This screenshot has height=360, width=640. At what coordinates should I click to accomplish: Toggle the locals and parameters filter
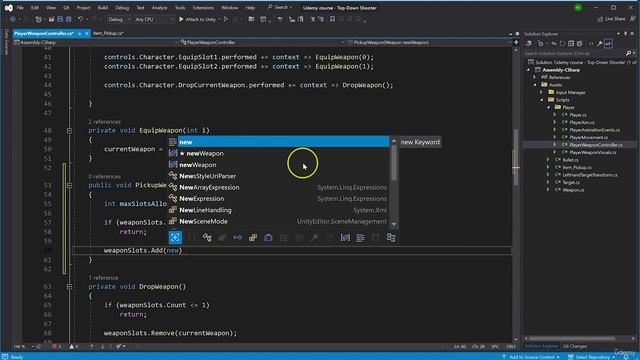pyautogui.click(x=345, y=238)
